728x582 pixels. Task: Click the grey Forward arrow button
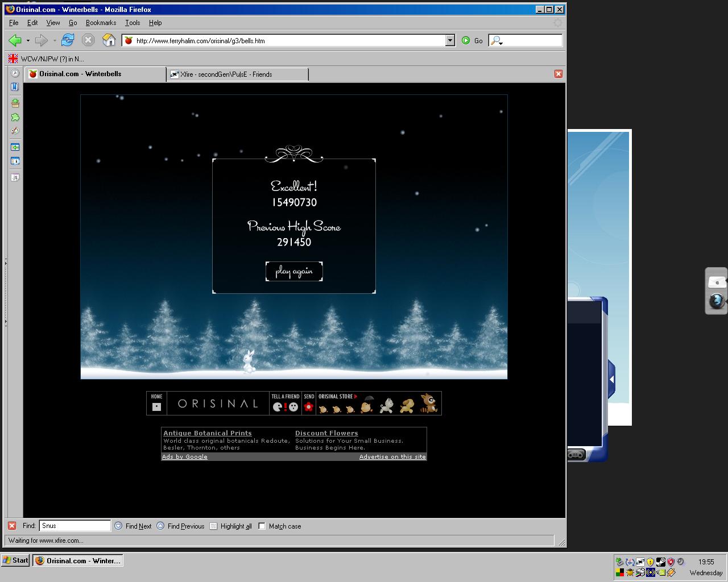[41, 40]
